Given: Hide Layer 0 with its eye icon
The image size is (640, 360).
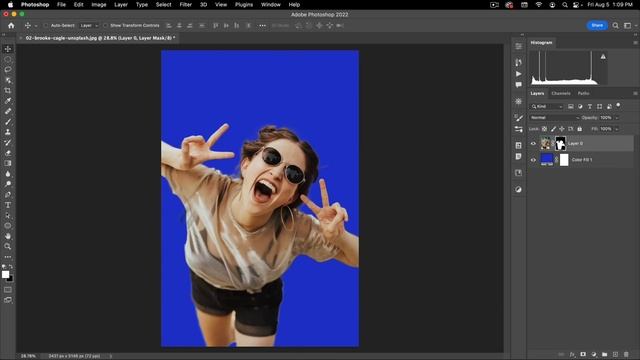Looking at the screenshot, I should [x=533, y=143].
